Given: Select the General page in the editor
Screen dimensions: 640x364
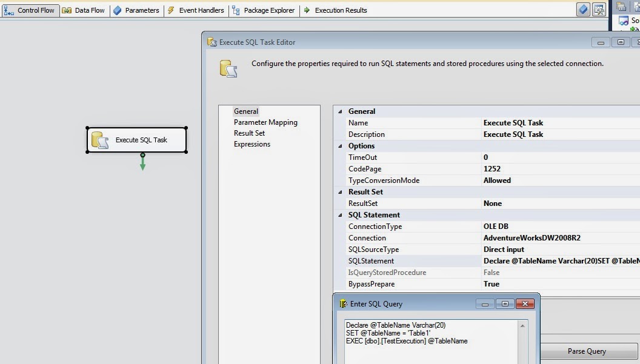Looking at the screenshot, I should click(x=245, y=111).
